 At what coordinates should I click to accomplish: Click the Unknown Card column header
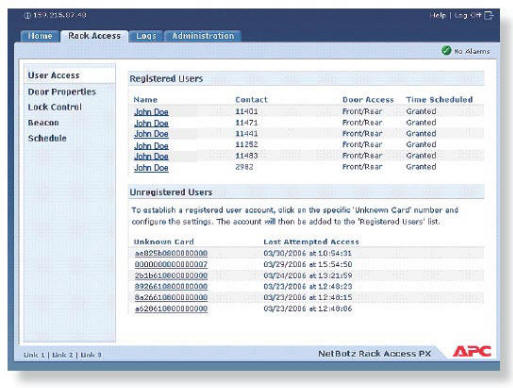coord(164,242)
